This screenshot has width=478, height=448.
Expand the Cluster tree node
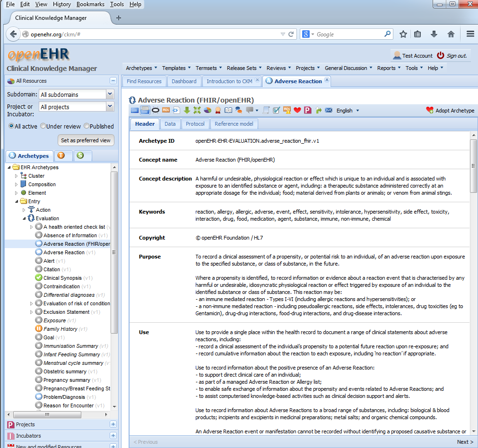17,176
